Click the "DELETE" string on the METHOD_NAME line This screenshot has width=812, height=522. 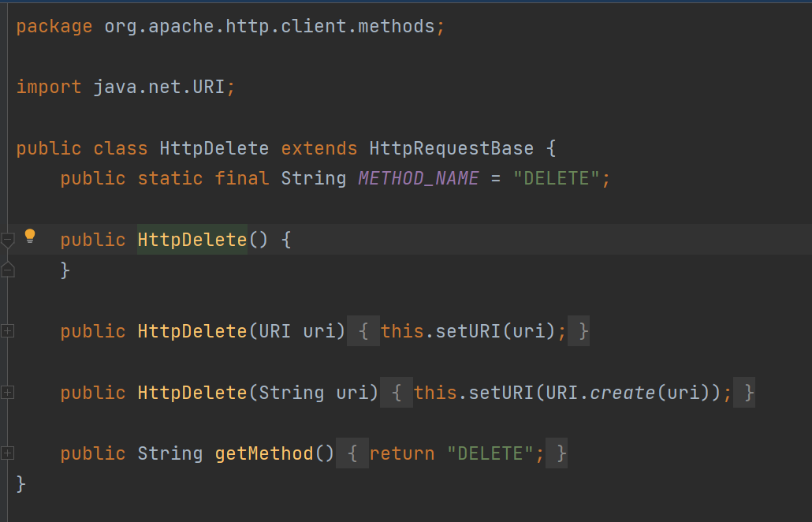coord(556,178)
